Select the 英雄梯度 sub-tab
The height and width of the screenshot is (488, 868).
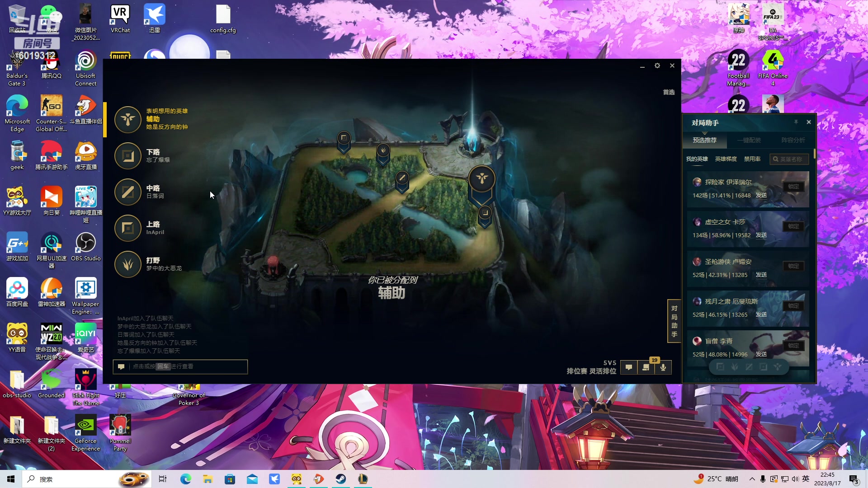click(x=726, y=159)
